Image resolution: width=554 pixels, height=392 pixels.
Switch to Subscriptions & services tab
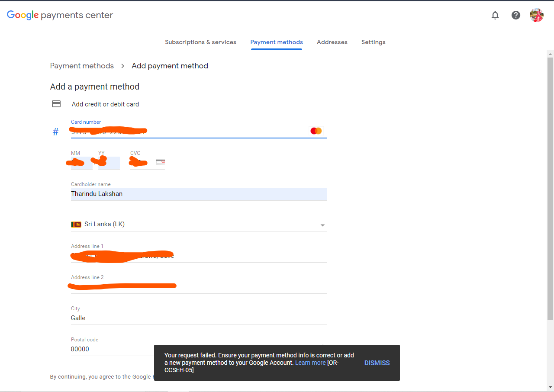point(200,42)
